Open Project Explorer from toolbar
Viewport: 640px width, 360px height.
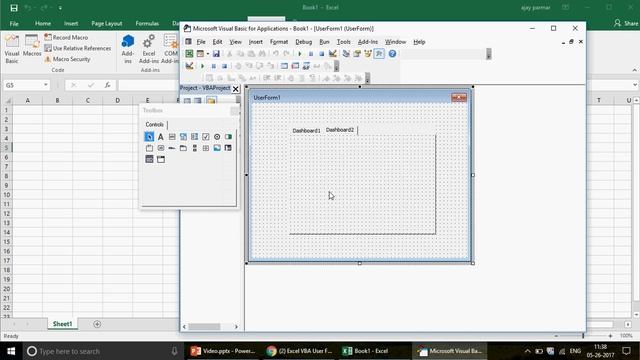pyautogui.click(x=346, y=54)
